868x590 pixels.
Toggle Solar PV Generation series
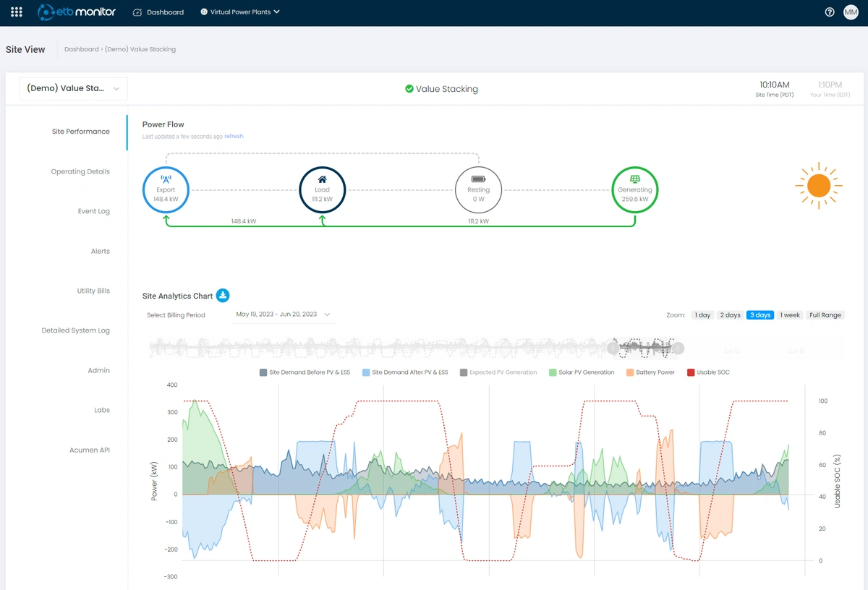582,372
